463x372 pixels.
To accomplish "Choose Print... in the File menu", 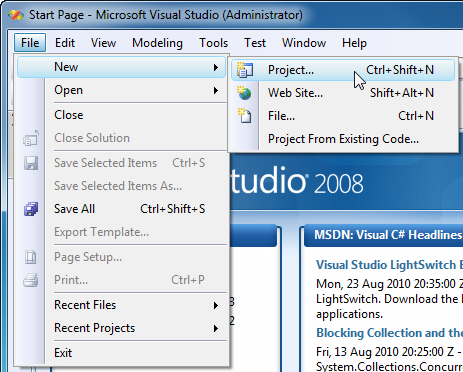I will [x=122, y=280].
